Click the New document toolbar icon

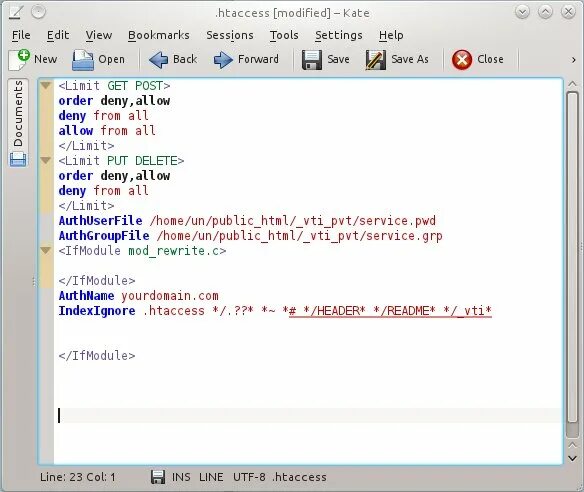(x=19, y=60)
